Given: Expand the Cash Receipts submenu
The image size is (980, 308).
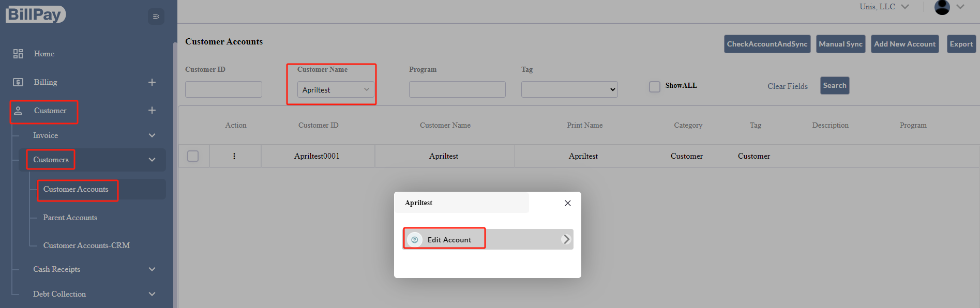Looking at the screenshot, I should pyautogui.click(x=152, y=269).
